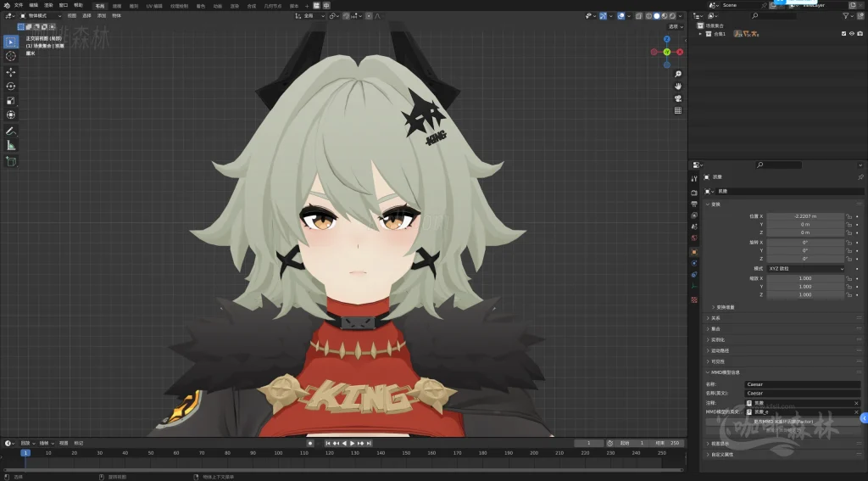Toggle X-ray display button
The height and width of the screenshot is (481, 868).
pos(638,16)
